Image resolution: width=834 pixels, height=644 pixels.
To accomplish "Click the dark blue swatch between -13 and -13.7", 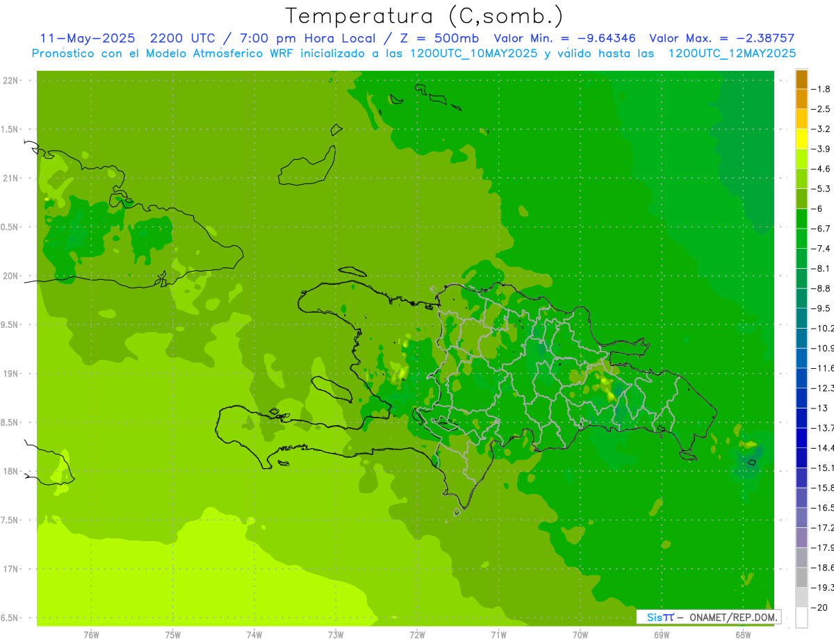I will click(801, 418).
